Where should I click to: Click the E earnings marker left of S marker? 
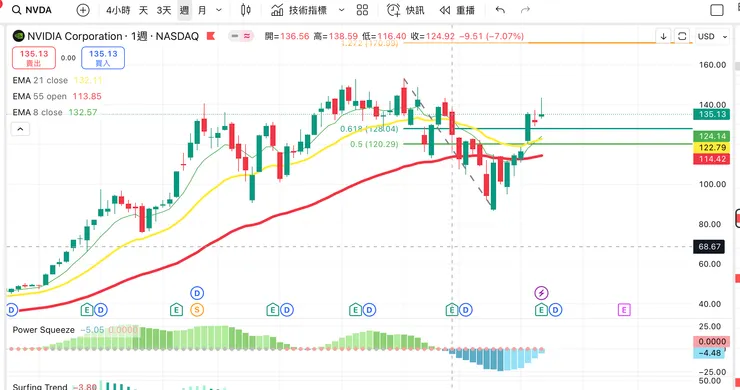coord(176,310)
